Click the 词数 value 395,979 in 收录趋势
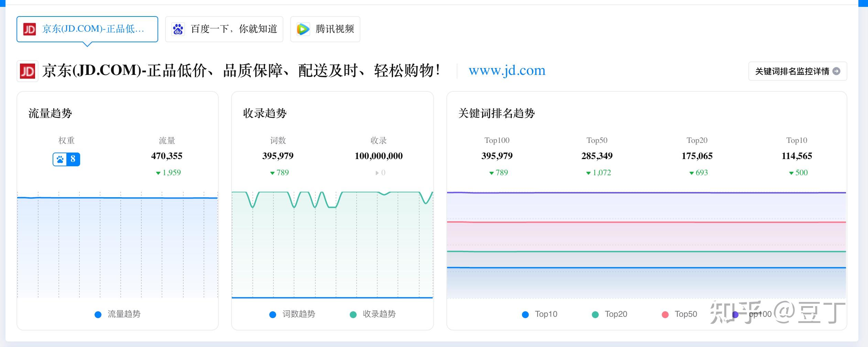This screenshot has width=868, height=347. (278, 156)
